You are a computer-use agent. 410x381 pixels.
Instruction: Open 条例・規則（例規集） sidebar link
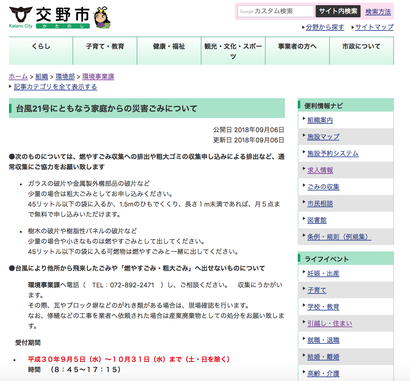pyautogui.click(x=339, y=237)
